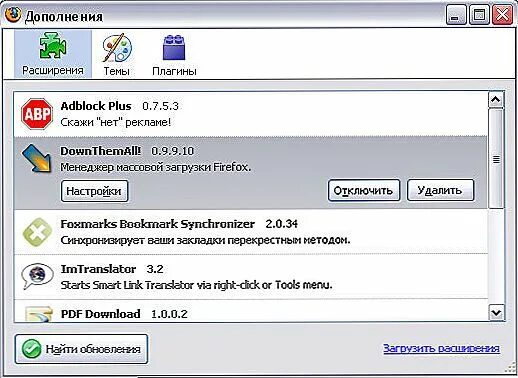Click the blue brick Плагины icon

(174, 47)
